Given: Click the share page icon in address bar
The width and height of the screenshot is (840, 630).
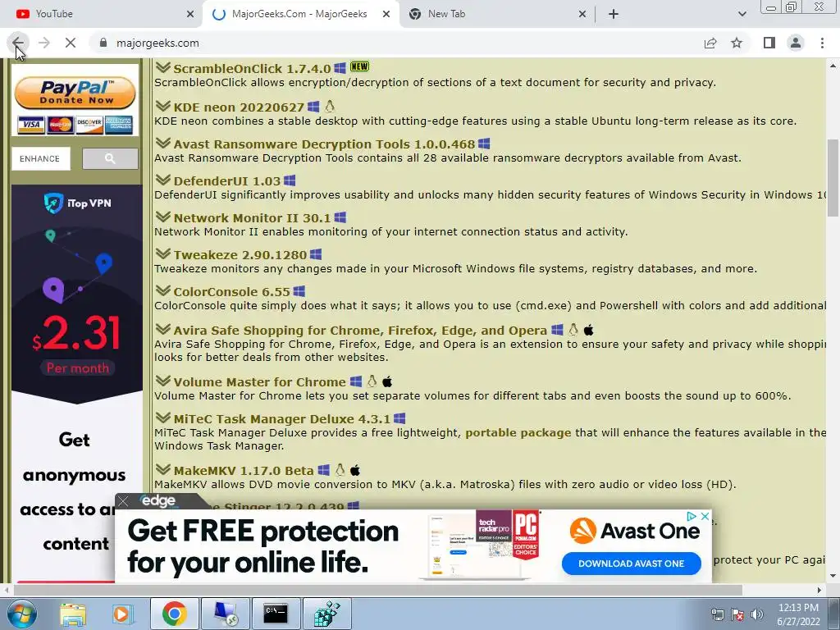Looking at the screenshot, I should pyautogui.click(x=710, y=43).
